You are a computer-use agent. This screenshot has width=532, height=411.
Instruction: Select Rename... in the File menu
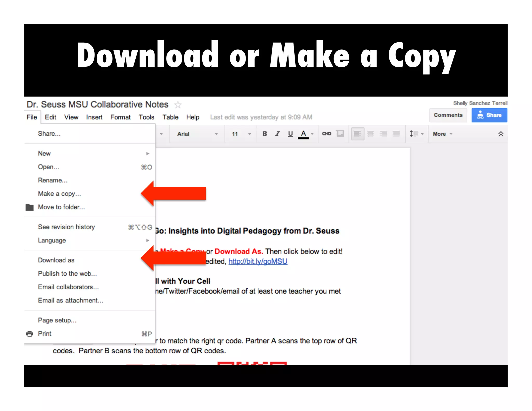point(90,180)
